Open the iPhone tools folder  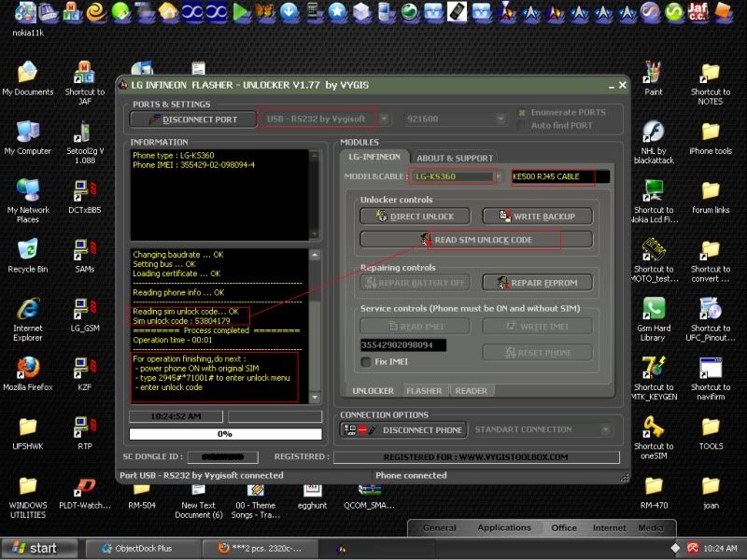[x=710, y=138]
